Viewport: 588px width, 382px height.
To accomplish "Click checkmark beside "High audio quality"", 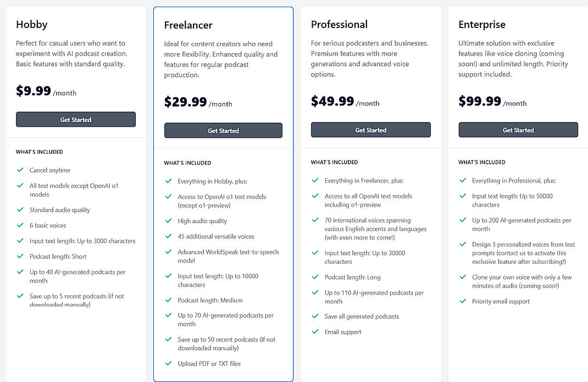I will [x=168, y=222].
